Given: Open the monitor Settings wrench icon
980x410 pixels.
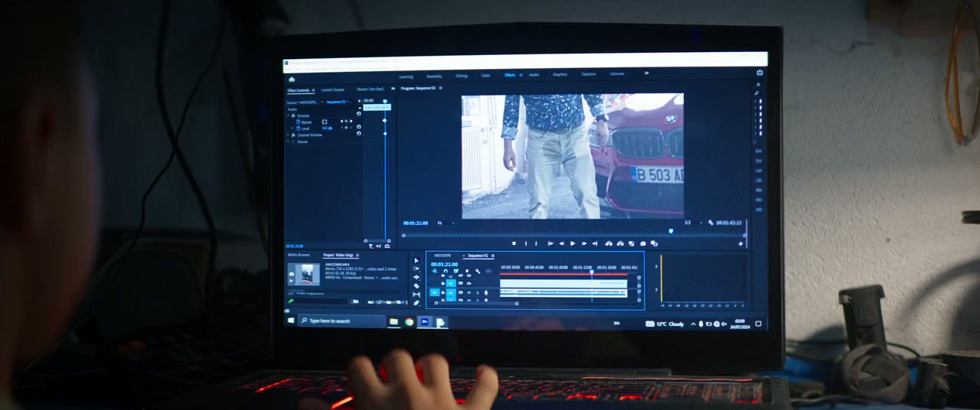Looking at the screenshot, I should [710, 223].
